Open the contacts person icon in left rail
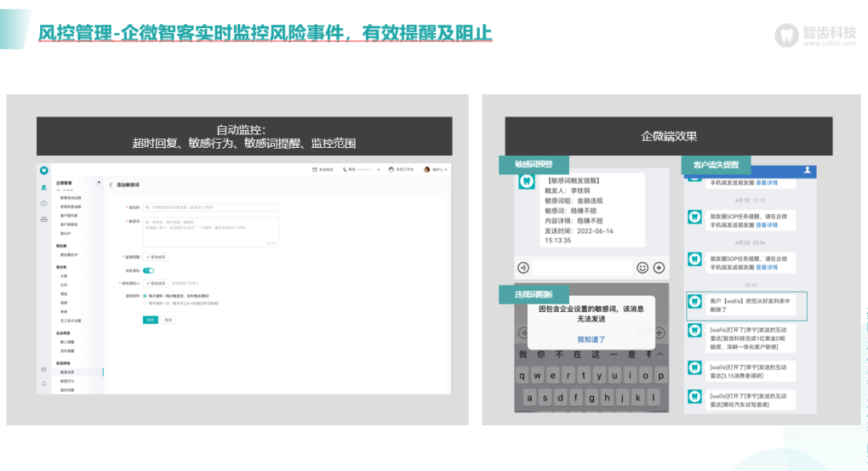The image size is (868, 471). pos(43,188)
